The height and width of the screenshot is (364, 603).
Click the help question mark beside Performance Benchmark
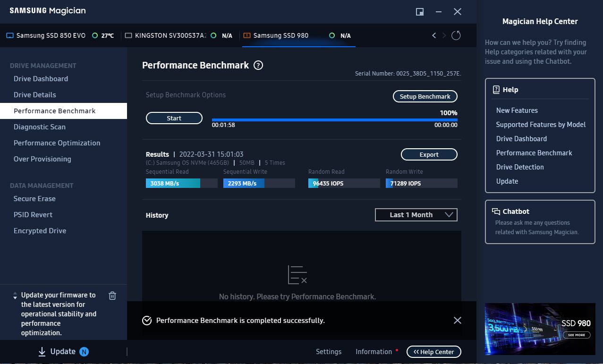click(x=258, y=65)
